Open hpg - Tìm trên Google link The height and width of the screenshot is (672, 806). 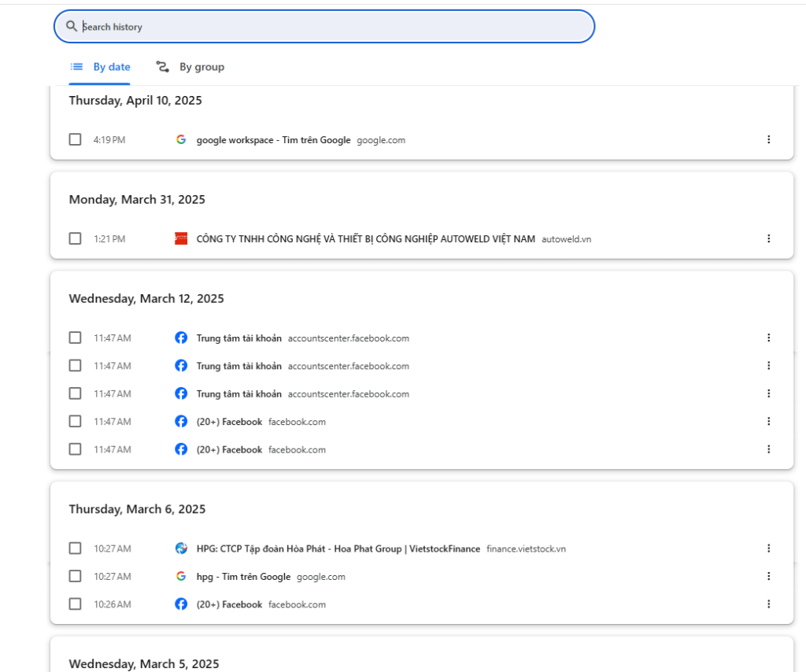243,577
